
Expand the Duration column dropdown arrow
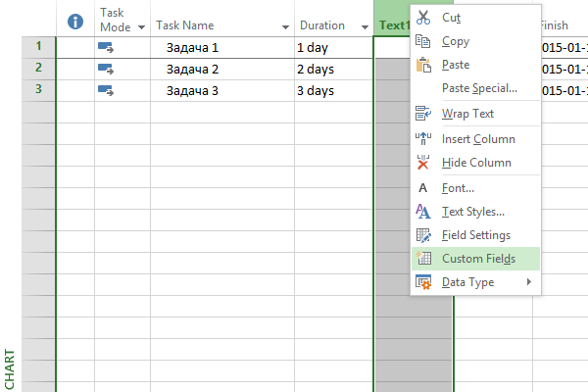364,26
